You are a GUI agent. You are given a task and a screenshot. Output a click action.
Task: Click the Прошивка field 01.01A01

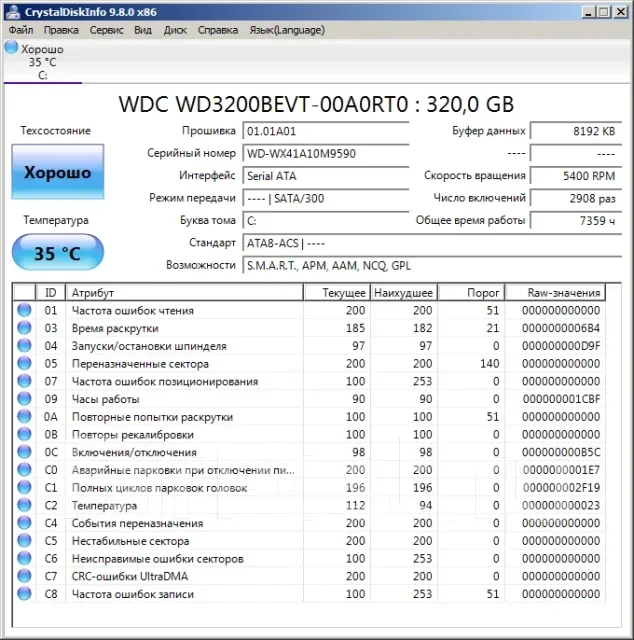pyautogui.click(x=326, y=131)
